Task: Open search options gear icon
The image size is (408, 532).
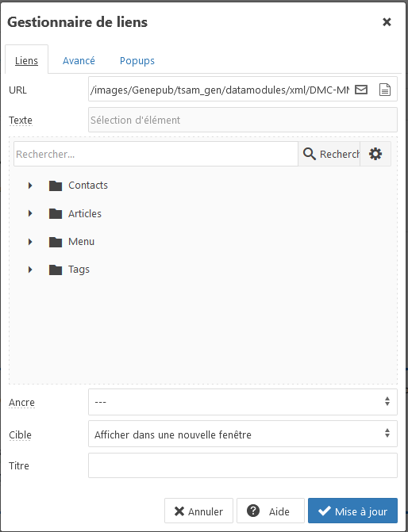Action: coord(375,154)
